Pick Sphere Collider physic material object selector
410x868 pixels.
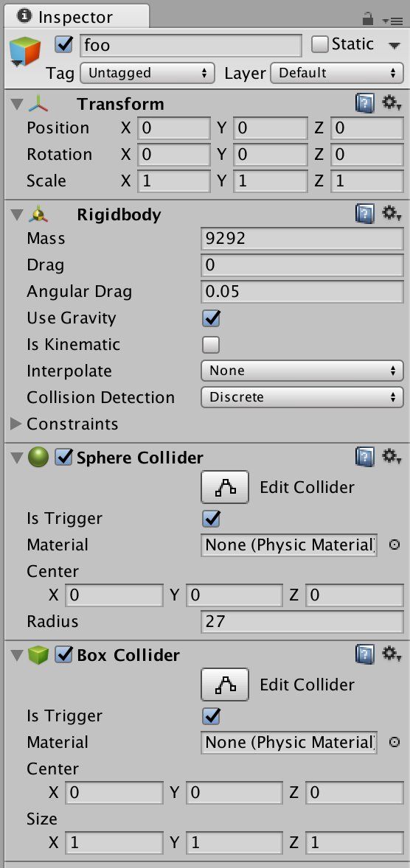394,545
